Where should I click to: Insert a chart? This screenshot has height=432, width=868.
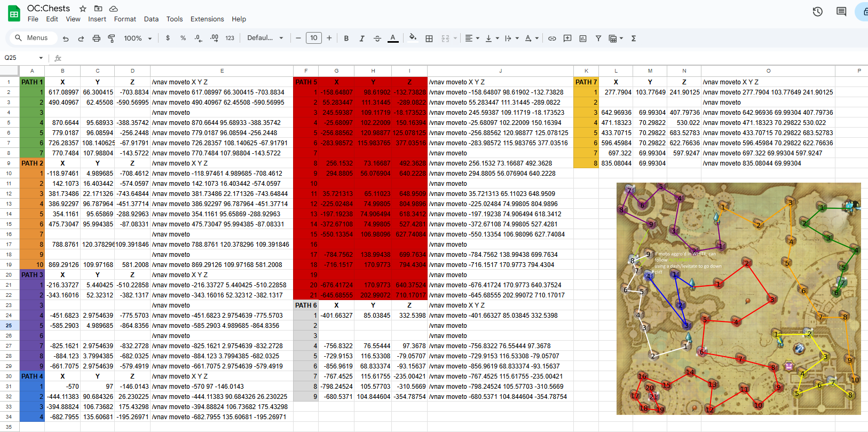pos(583,38)
